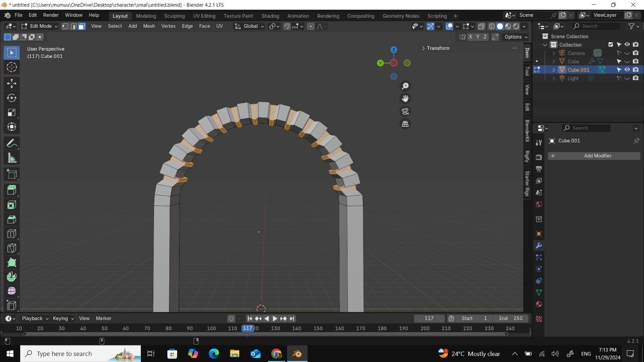Open the Options dropdown
This screenshot has width=644, height=362.
click(516, 37)
